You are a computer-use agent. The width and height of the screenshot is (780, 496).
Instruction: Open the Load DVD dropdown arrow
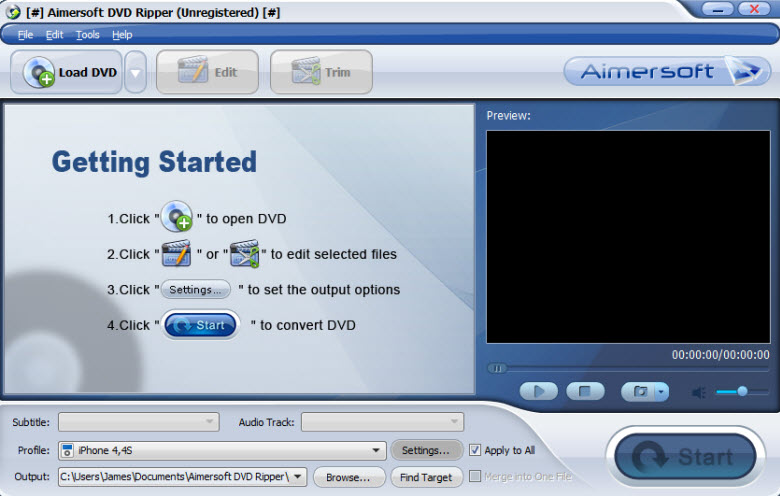tap(135, 72)
